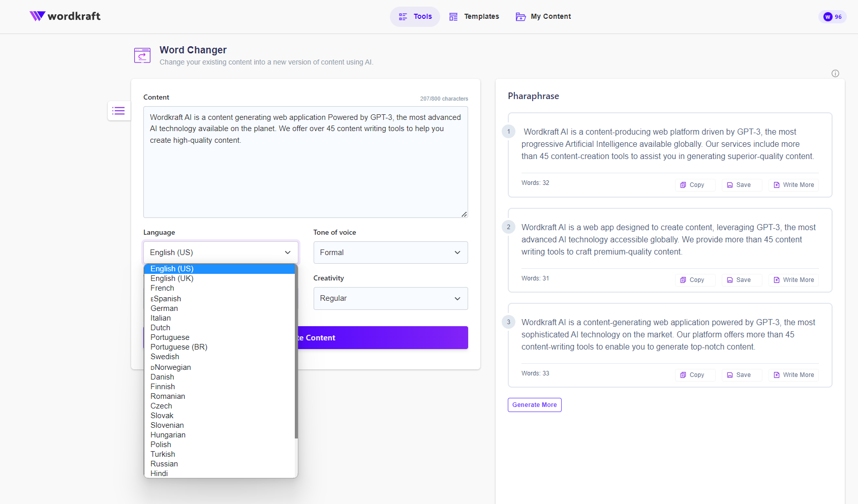
Task: Collapse the Language dropdown showing English (US)
Action: (221, 253)
